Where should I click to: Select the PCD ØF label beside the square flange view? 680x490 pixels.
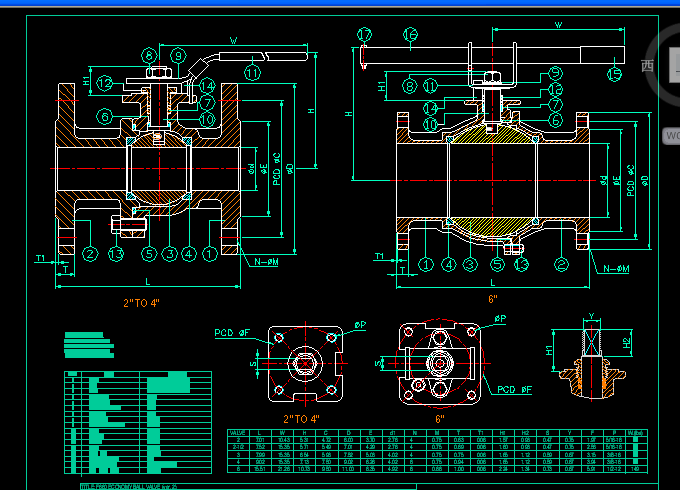click(x=232, y=333)
